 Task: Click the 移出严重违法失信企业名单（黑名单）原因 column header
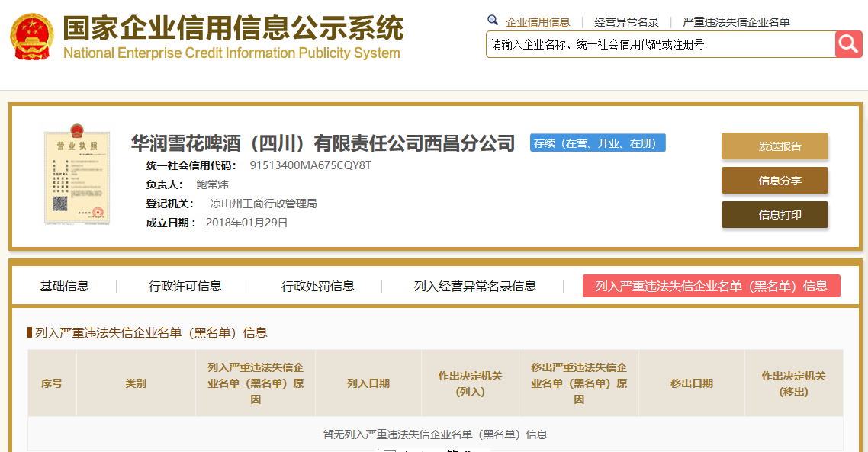pyautogui.click(x=578, y=383)
